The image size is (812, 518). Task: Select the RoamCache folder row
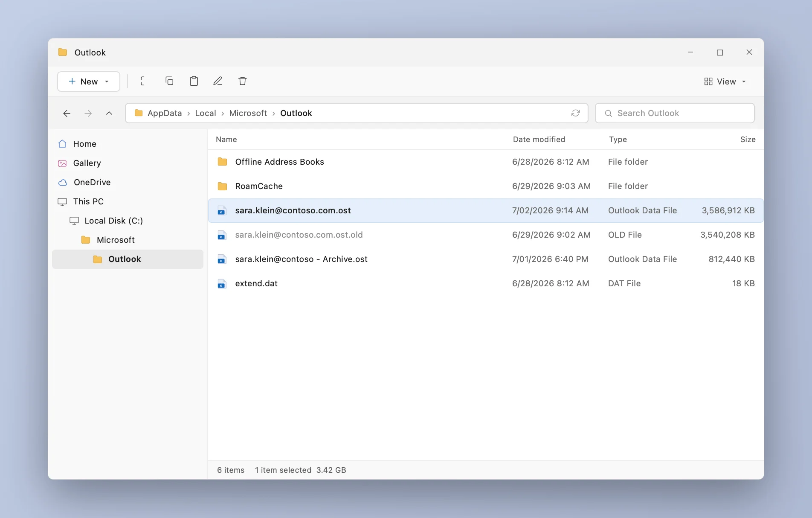click(x=486, y=186)
